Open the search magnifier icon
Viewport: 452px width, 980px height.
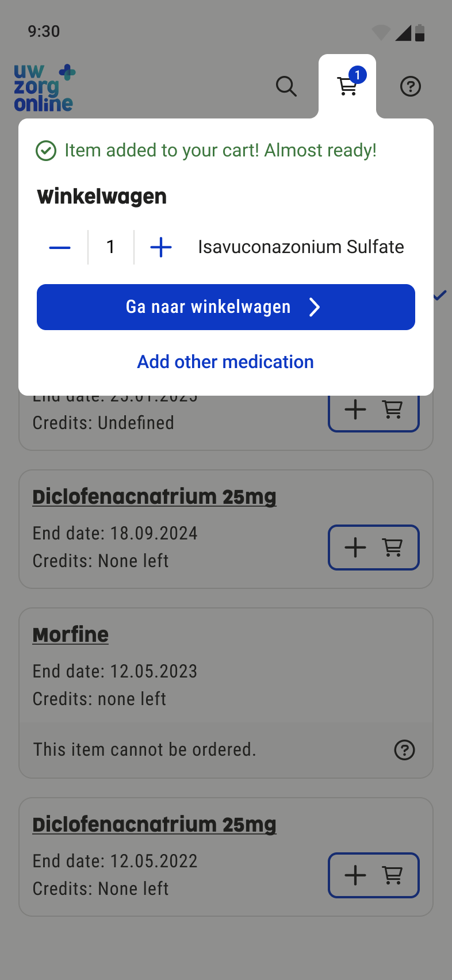(x=286, y=86)
